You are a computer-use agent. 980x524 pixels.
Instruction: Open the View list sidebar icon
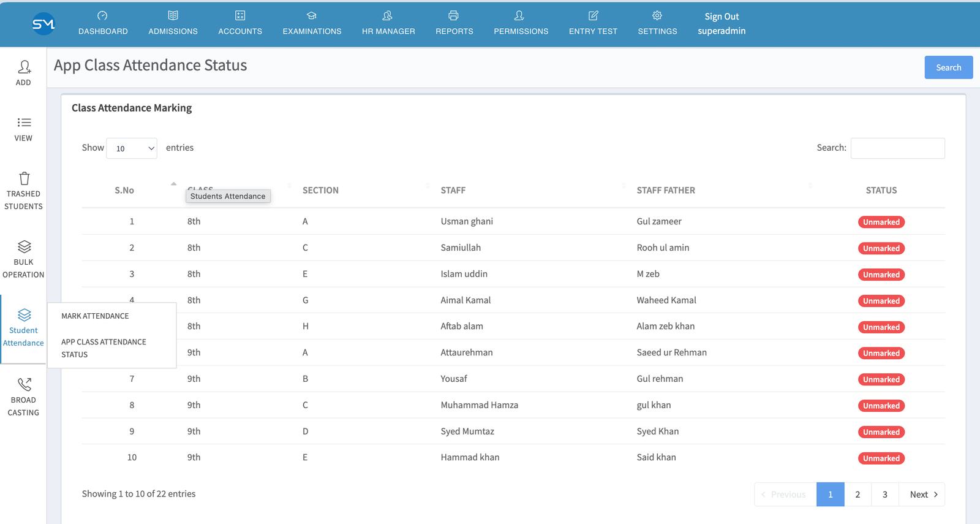coord(24,123)
